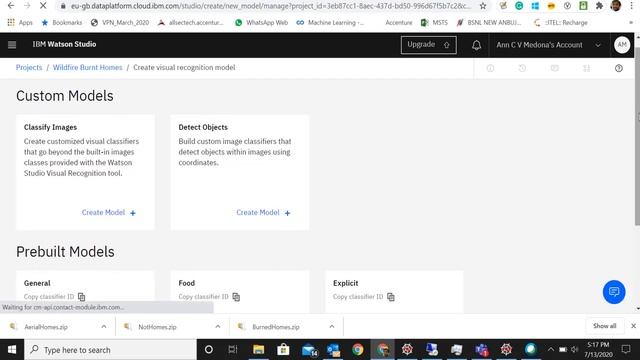Image resolution: width=640 pixels, height=360 pixels.
Task: Expand BurnedHomes.zip download options
Action: point(331,327)
